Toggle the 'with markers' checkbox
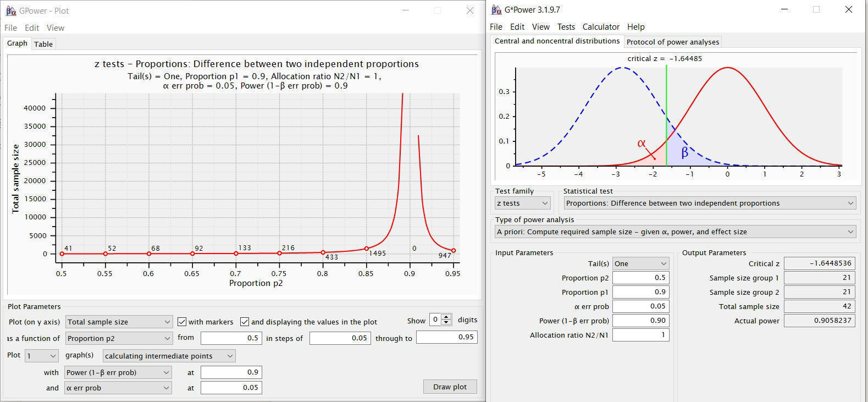The height and width of the screenshot is (402, 868). point(182,322)
